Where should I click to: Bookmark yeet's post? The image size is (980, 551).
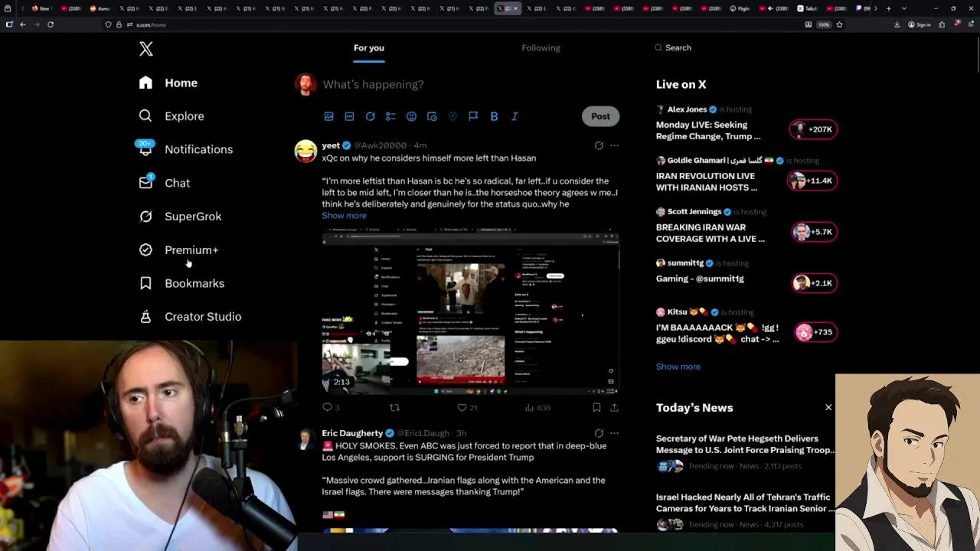(596, 408)
